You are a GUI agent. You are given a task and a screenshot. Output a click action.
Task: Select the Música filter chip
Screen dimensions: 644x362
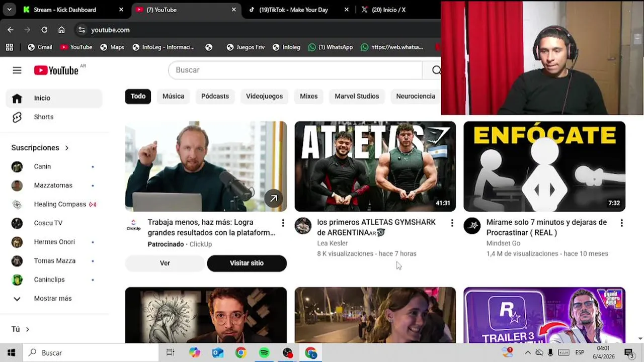(x=173, y=96)
